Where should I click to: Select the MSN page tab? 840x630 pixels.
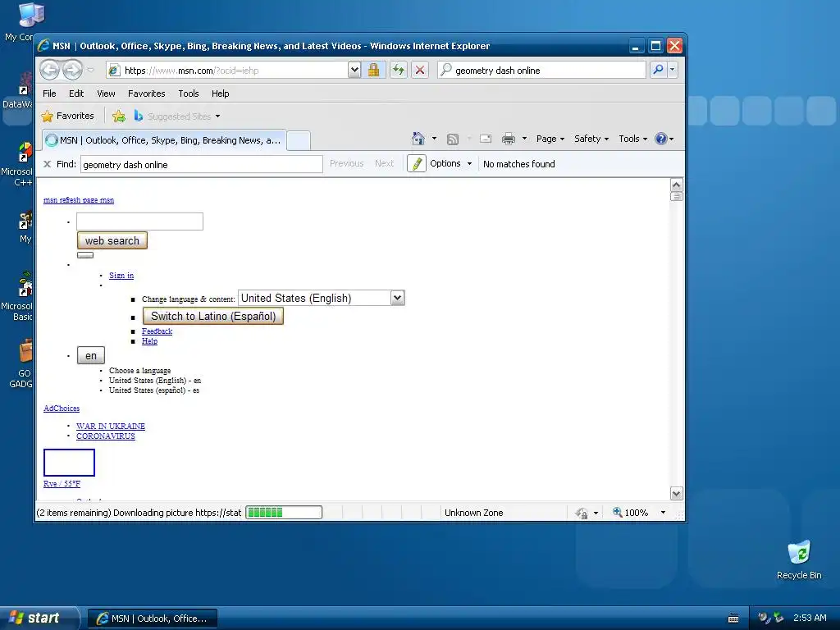pos(164,140)
